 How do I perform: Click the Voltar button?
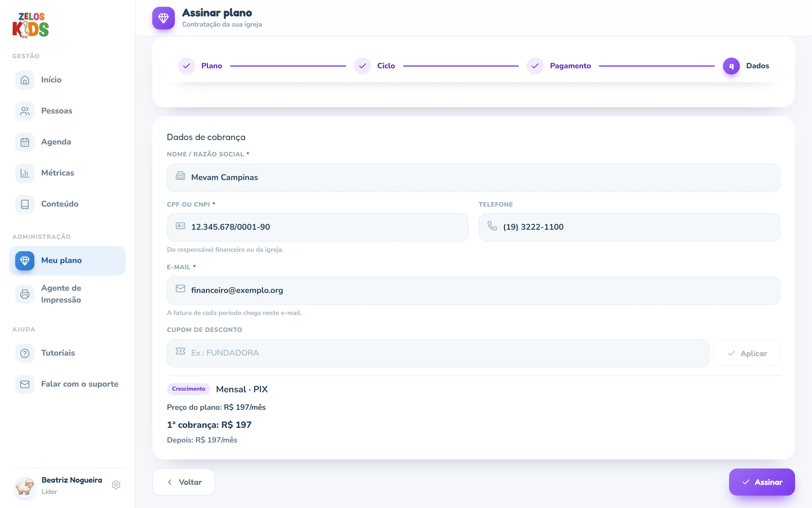[184, 482]
